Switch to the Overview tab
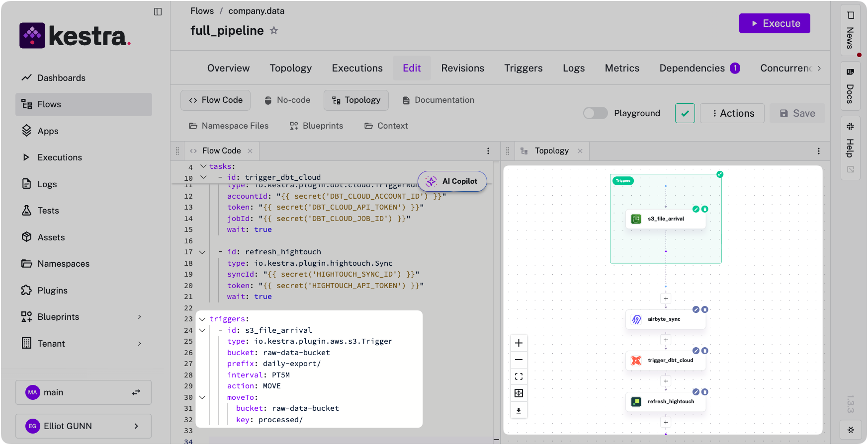This screenshot has width=868, height=445. tap(229, 68)
